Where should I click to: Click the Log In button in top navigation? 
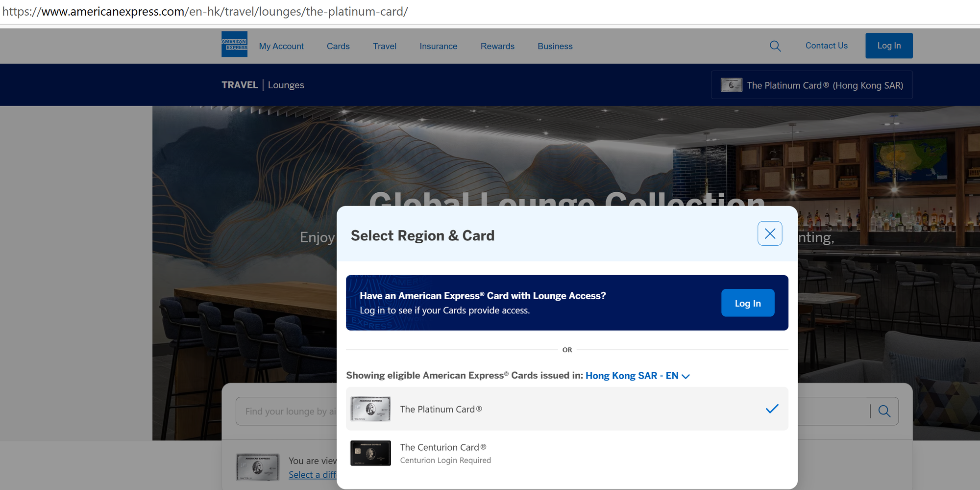(889, 46)
